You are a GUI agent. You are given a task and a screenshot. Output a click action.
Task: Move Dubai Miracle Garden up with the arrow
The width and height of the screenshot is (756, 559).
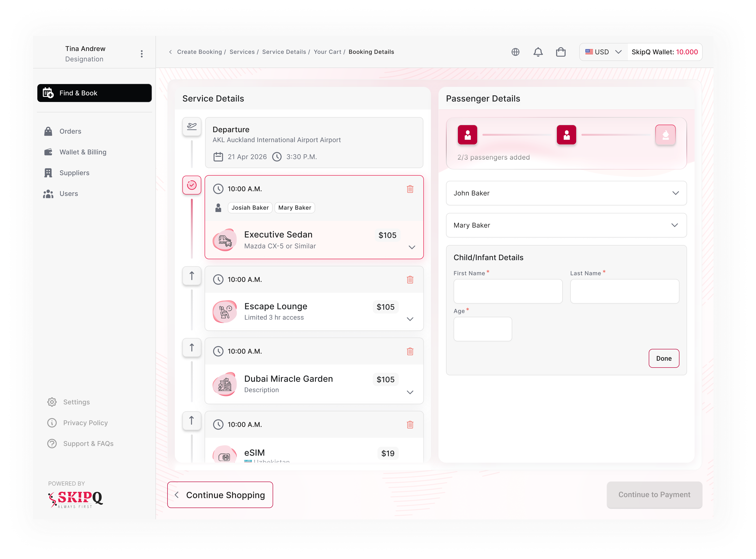click(x=192, y=347)
